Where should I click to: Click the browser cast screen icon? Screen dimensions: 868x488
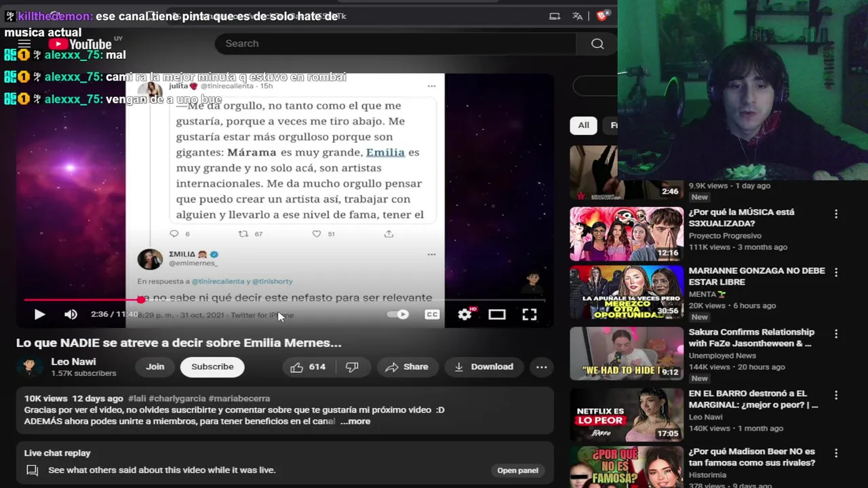coord(555,16)
